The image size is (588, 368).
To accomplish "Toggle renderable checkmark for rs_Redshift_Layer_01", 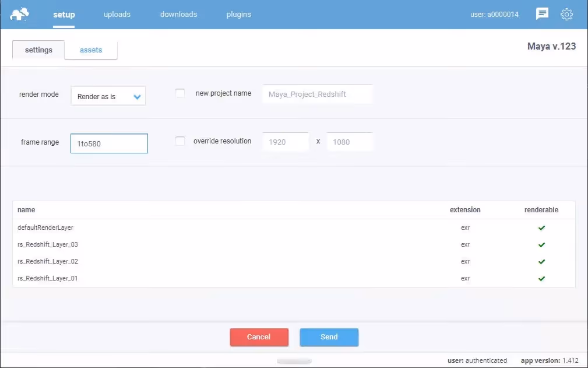I will click(541, 278).
